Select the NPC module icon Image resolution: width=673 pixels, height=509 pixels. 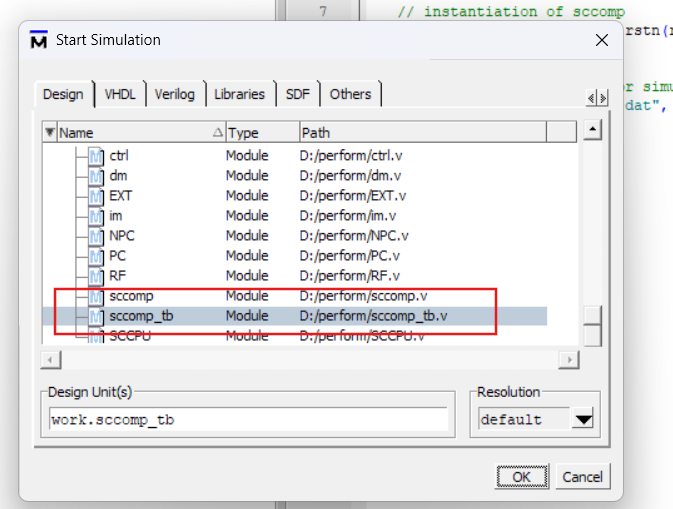pyautogui.click(x=96, y=236)
